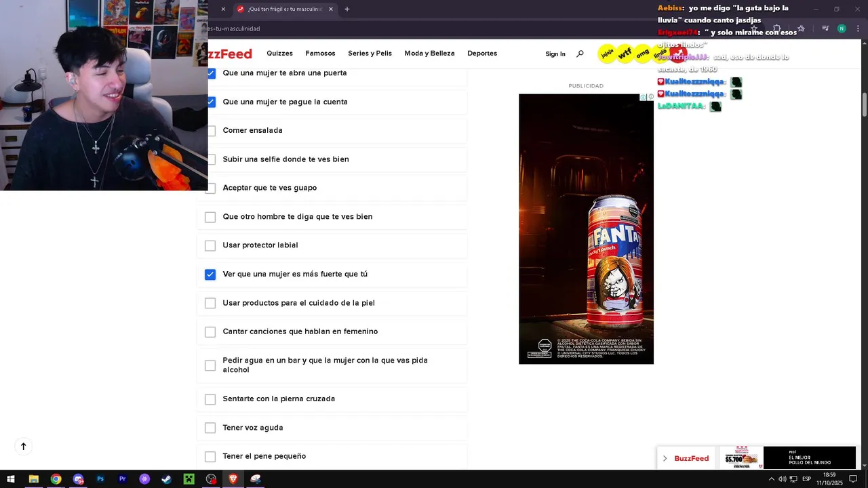
Task: Tick 'Cantar canciones que hablan en femenino'
Action: coord(210,332)
